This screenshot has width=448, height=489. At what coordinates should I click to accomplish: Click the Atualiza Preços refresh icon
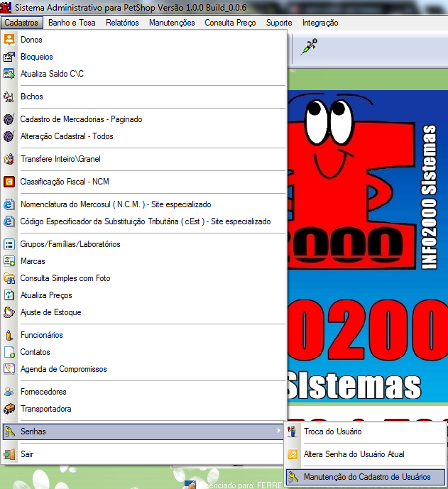[9, 295]
